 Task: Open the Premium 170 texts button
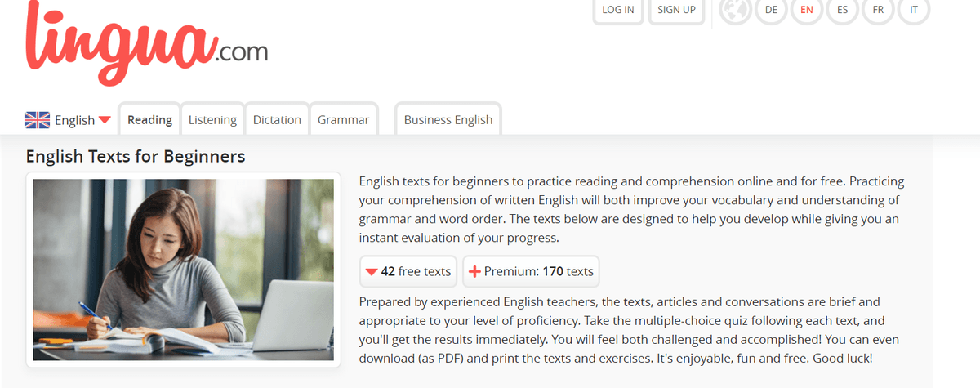point(531,271)
